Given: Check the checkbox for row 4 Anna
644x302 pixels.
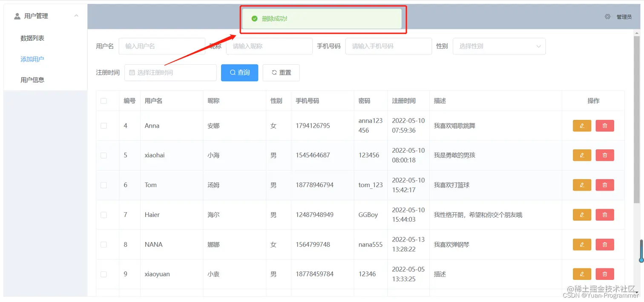Looking at the screenshot, I should coord(103,125).
